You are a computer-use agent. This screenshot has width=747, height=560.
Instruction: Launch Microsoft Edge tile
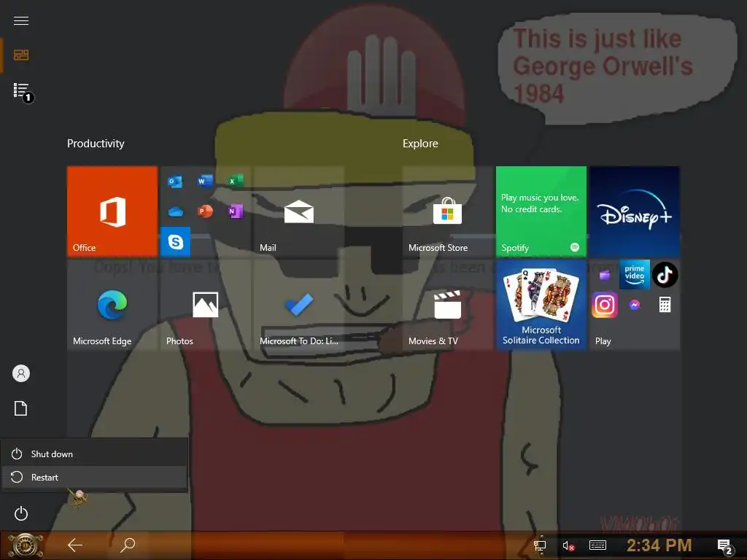coord(112,305)
